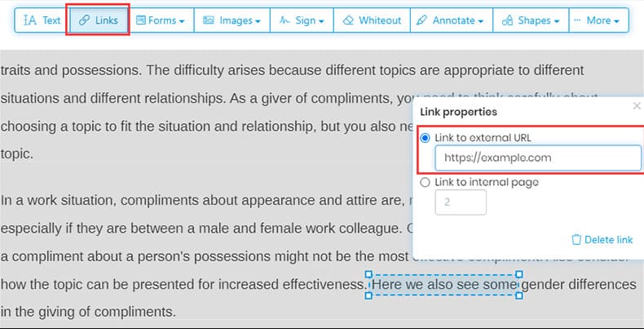Screen dimensions: 644x329
Task: Open the Images tool menu
Action: [232, 20]
